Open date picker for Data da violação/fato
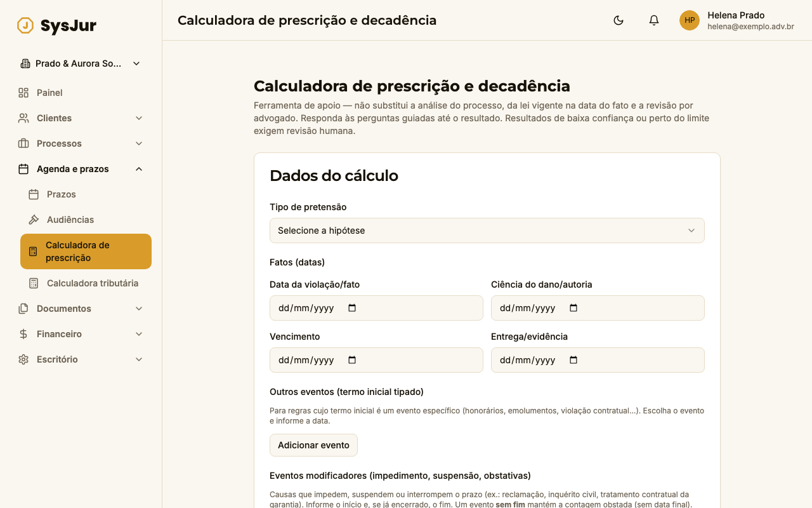Screen dimensions: 812x508 point(353,308)
